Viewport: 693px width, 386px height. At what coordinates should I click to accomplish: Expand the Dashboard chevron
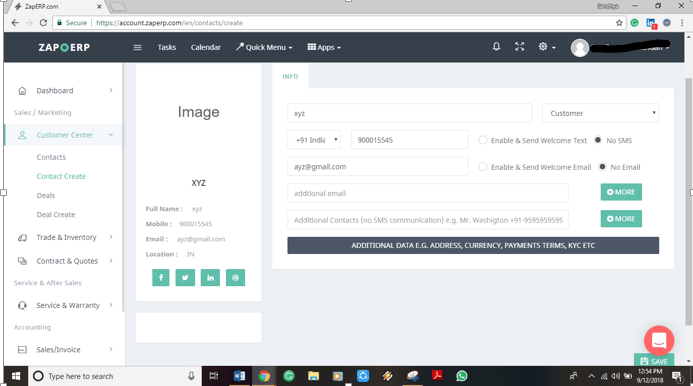[111, 90]
